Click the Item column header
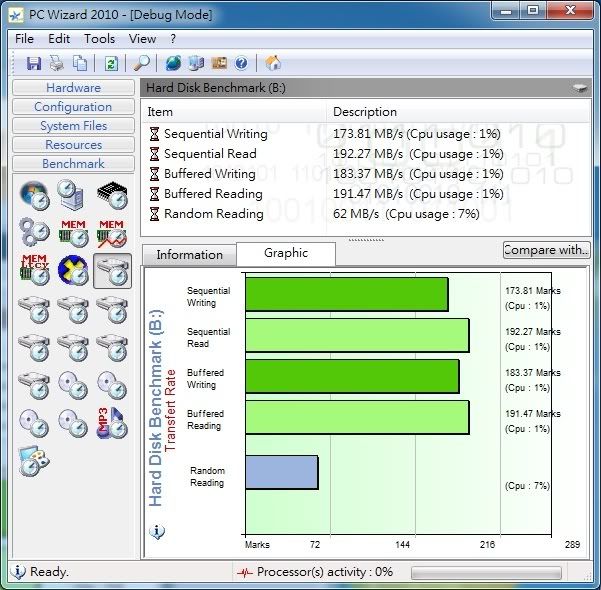601x590 pixels. tap(234, 112)
